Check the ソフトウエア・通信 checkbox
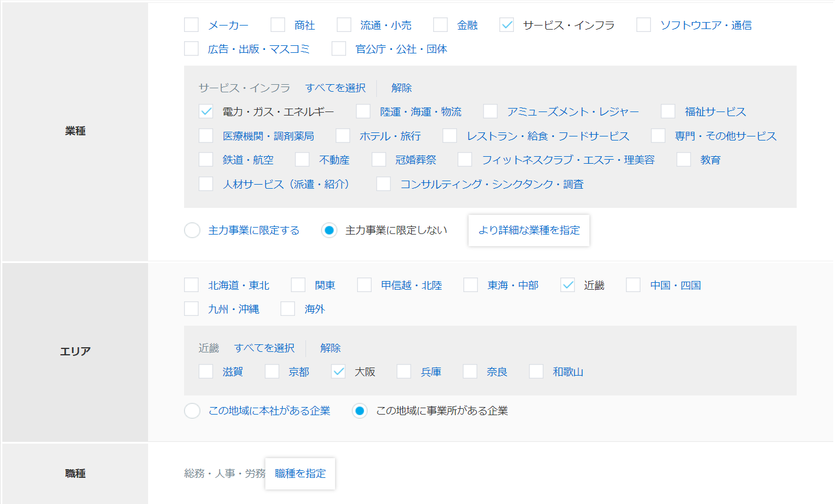Image resolution: width=835 pixels, height=504 pixels. click(x=643, y=24)
